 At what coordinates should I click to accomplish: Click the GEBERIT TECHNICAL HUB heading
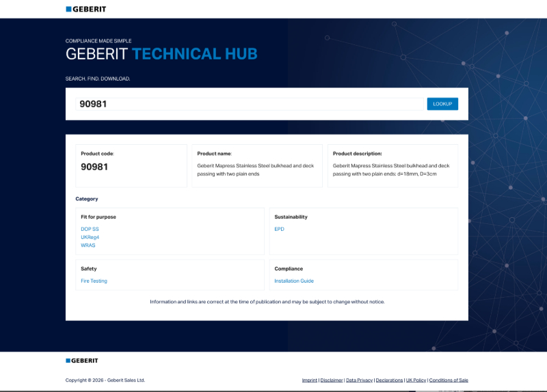click(161, 54)
